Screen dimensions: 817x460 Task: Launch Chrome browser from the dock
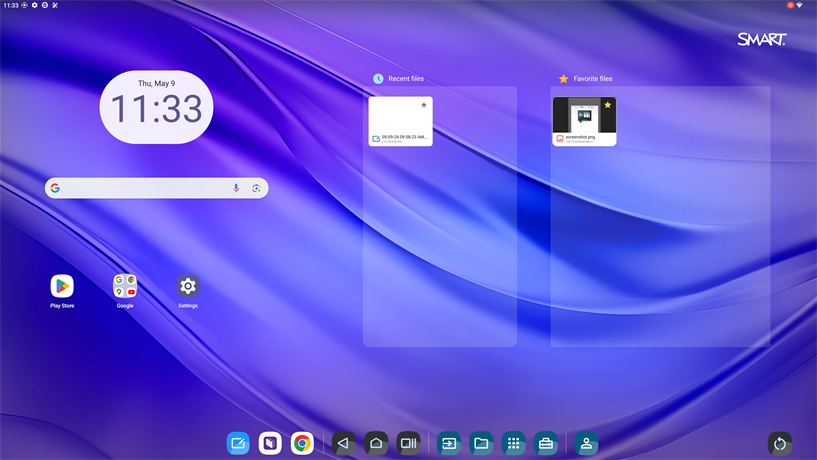point(302,443)
